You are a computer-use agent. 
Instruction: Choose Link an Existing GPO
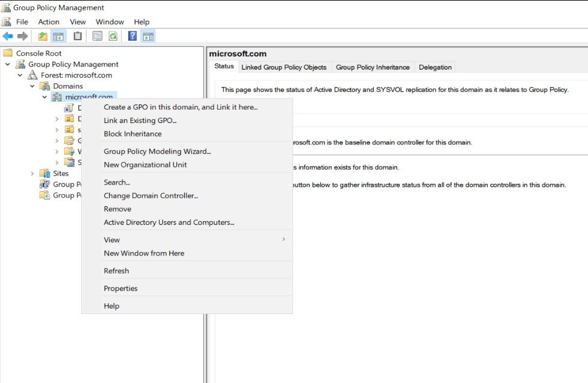[187, 120]
